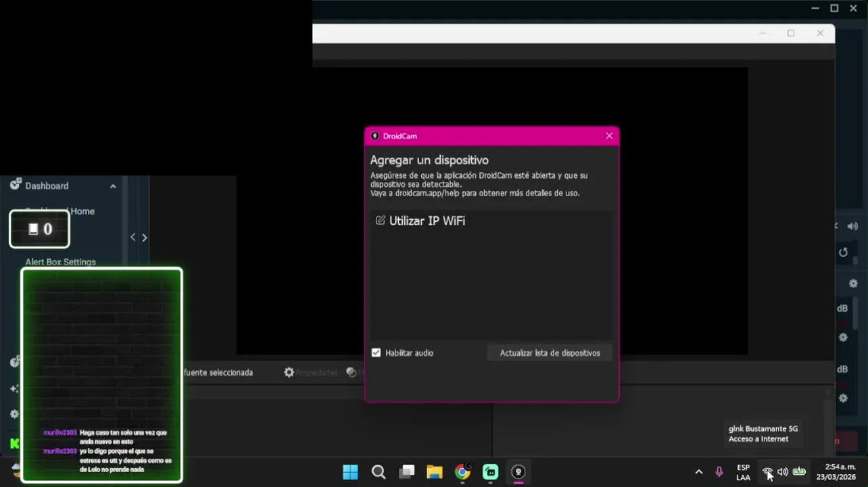Image resolution: width=868 pixels, height=487 pixels.
Task: Click the left arrow of the panel splitter
Action: point(133,237)
